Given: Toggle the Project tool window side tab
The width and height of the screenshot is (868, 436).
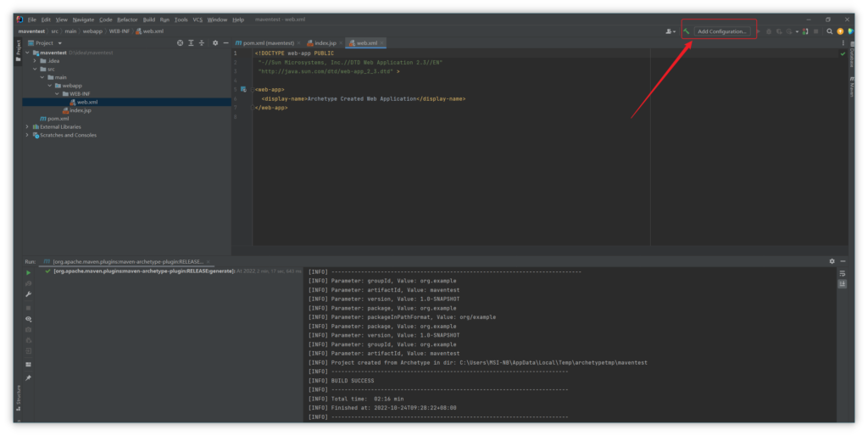Looking at the screenshot, I should [x=19, y=50].
